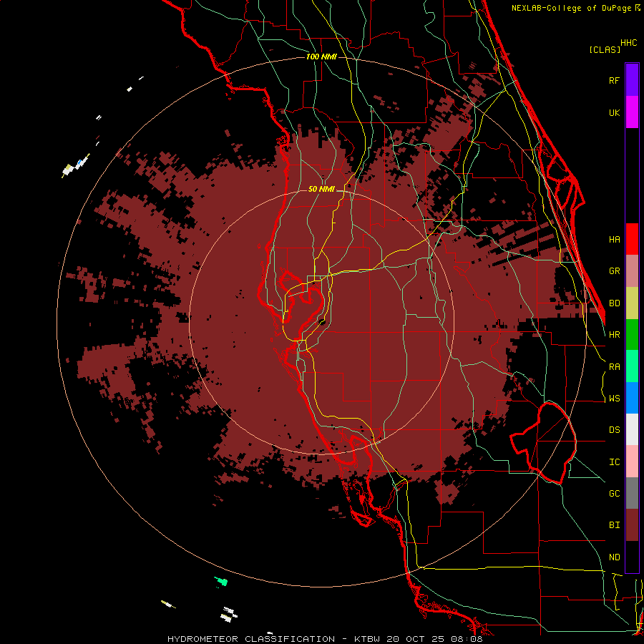
Task: Click the GC gray legend color swatch
Action: (x=632, y=494)
